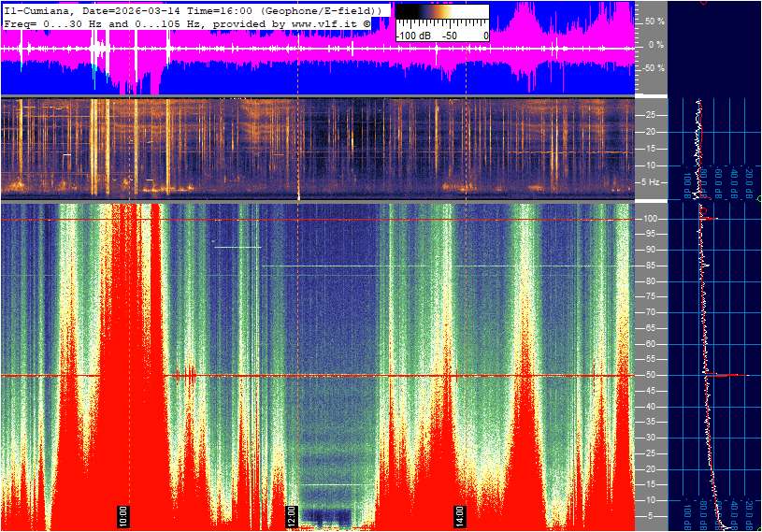762x532 pixels.
Task: Select the 5 Hz label on upper spectrogram axis
Action: (x=652, y=182)
